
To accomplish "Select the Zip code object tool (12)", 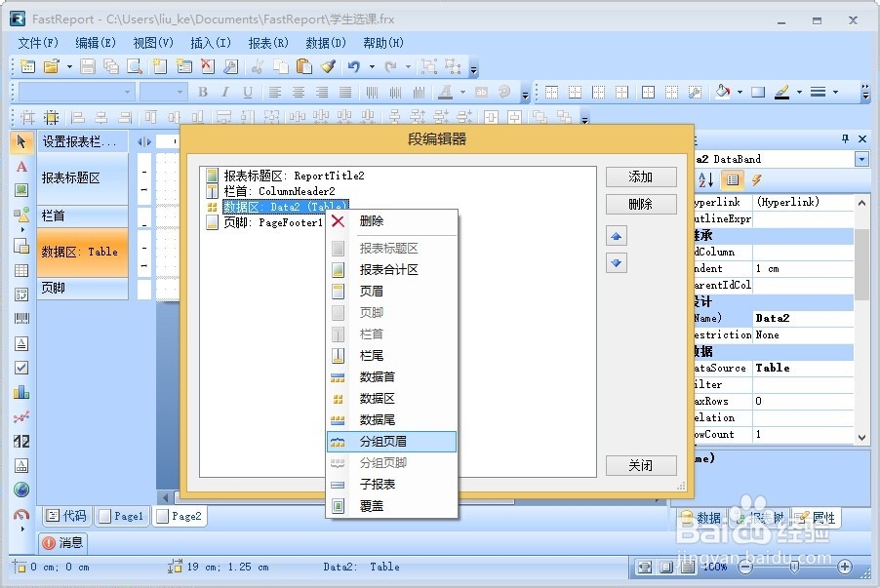I will 21,441.
